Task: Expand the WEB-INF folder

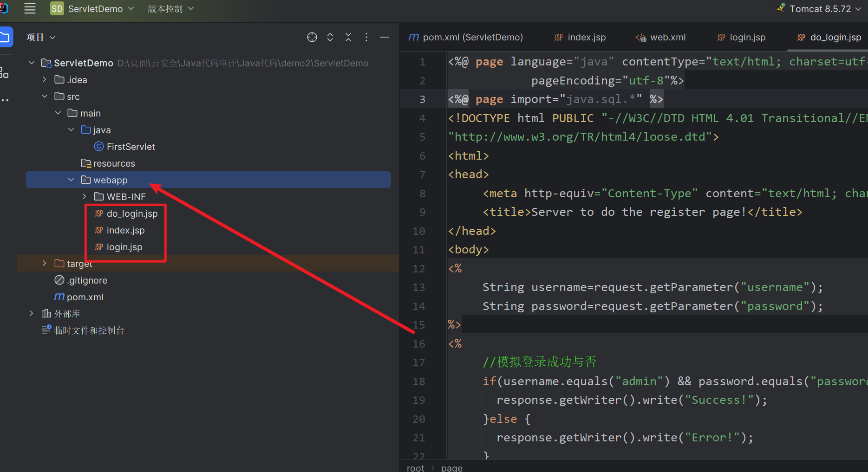Action: 84,197
